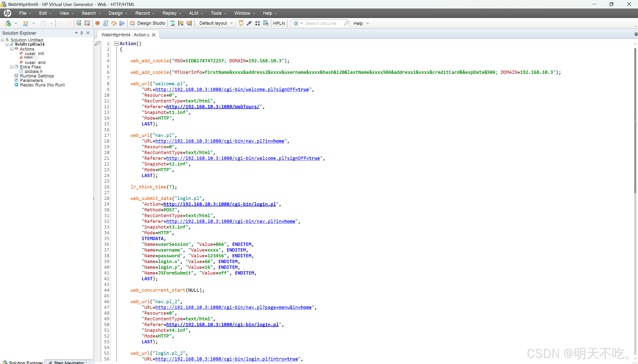Collapse the WebHttpHtml4 tree node
Screen dimensions: 638x364
[x=7, y=44]
